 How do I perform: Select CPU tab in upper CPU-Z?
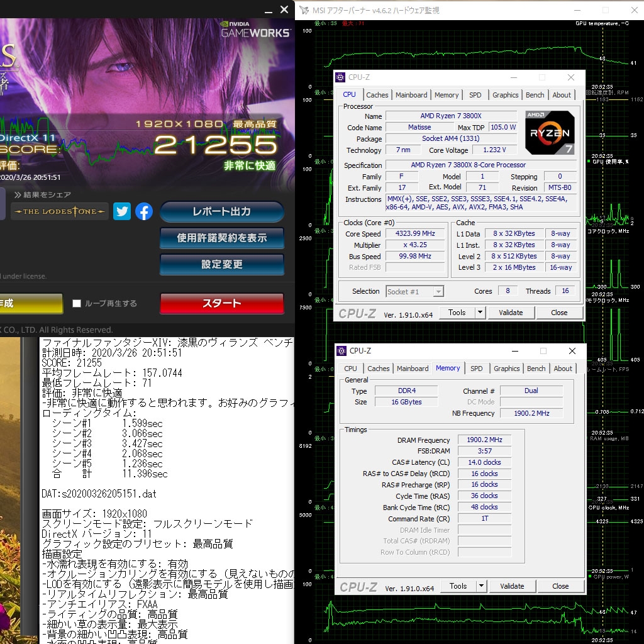349,94
